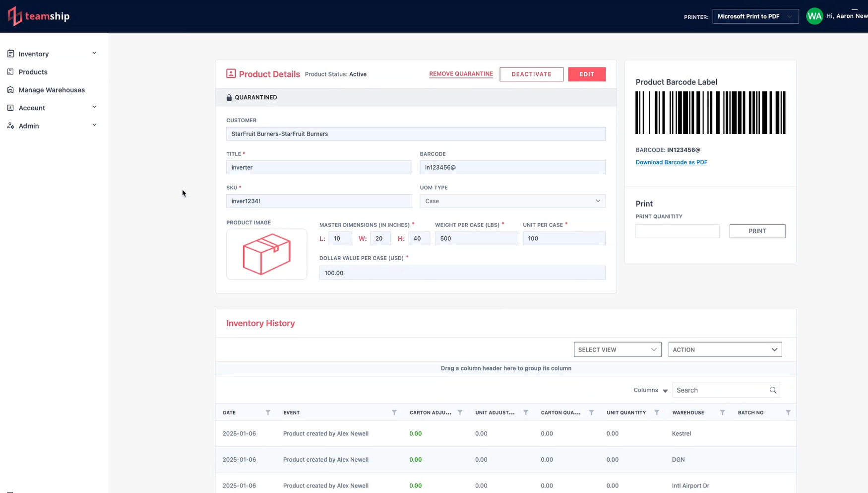
Task: Open the Select View dropdown
Action: click(x=617, y=350)
